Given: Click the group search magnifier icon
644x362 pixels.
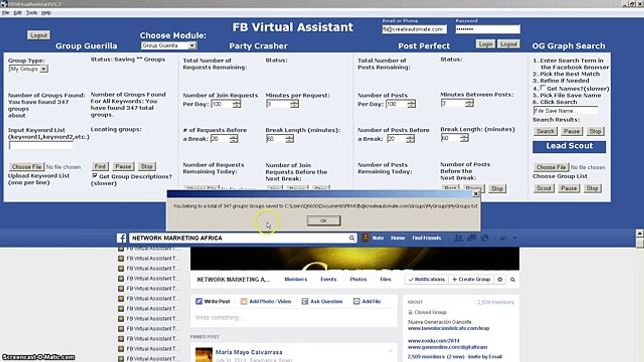Looking at the screenshot, I should tap(513, 279).
